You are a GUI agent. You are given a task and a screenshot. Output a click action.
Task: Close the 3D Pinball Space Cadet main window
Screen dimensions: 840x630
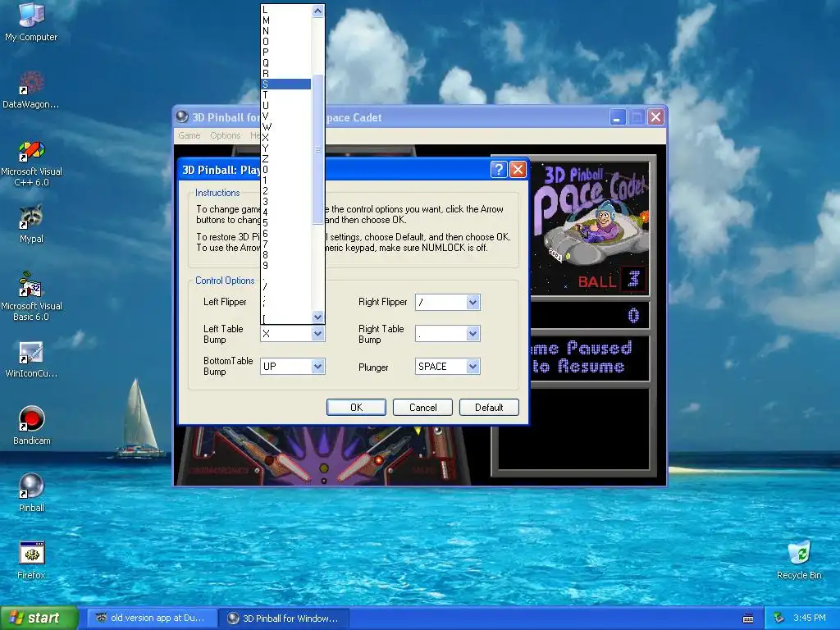tap(655, 117)
